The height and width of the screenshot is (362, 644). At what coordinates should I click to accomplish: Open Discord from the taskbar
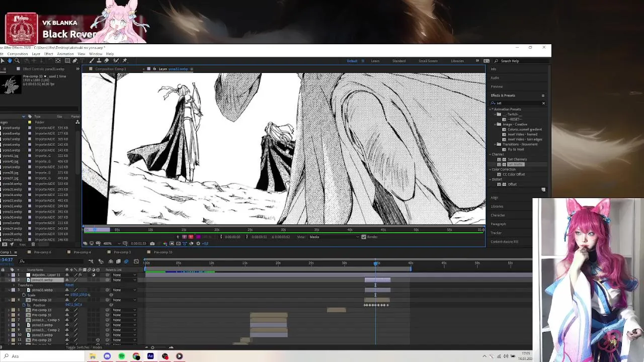[x=107, y=356]
